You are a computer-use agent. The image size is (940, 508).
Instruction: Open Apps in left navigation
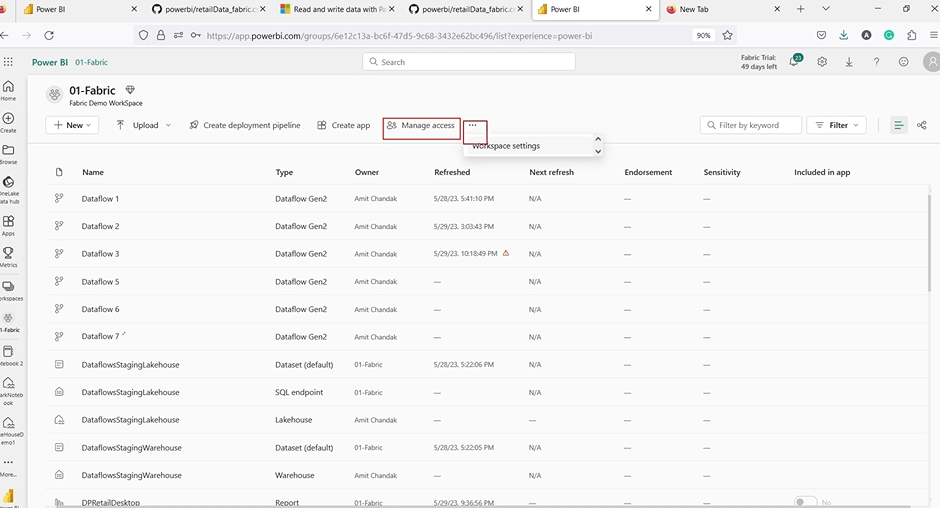tap(8, 226)
